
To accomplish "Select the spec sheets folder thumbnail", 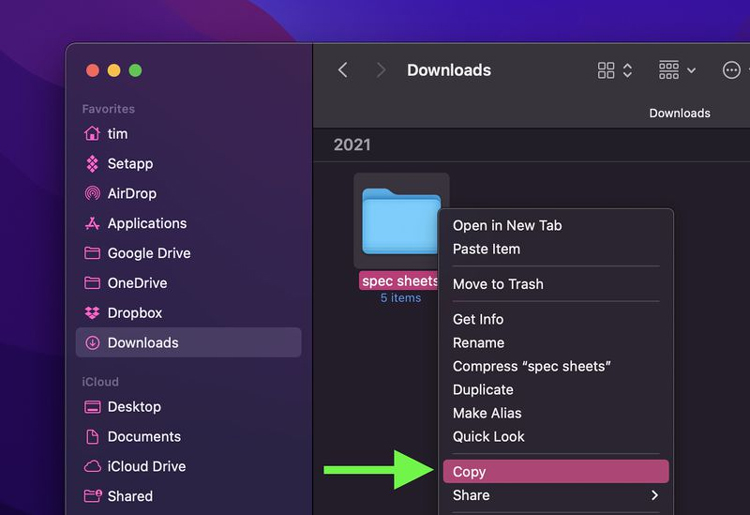I will (x=401, y=221).
